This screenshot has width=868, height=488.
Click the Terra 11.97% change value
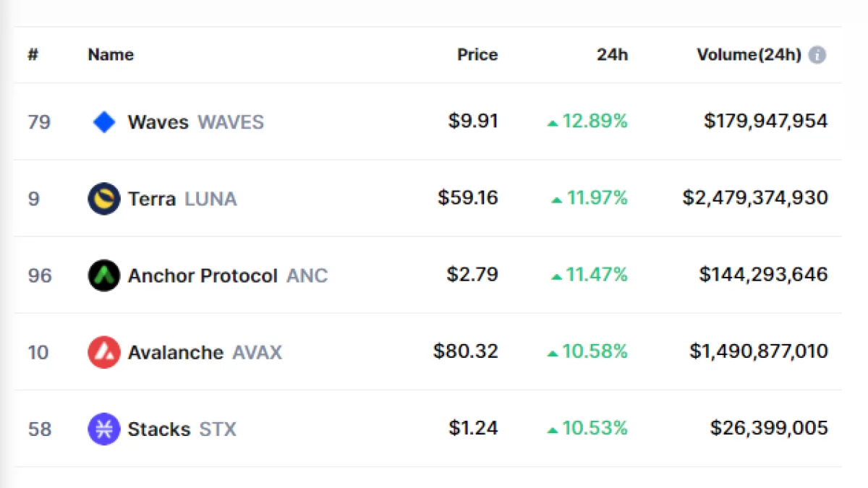tap(597, 197)
